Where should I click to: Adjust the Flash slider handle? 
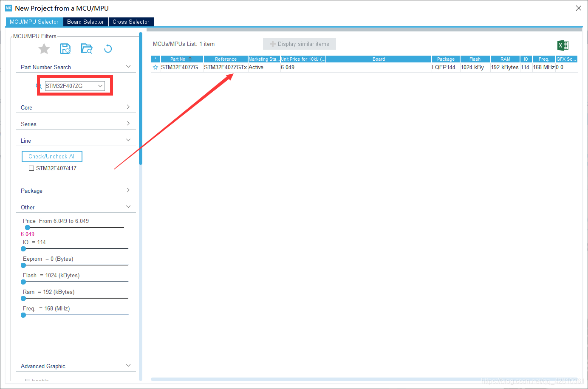23,282
